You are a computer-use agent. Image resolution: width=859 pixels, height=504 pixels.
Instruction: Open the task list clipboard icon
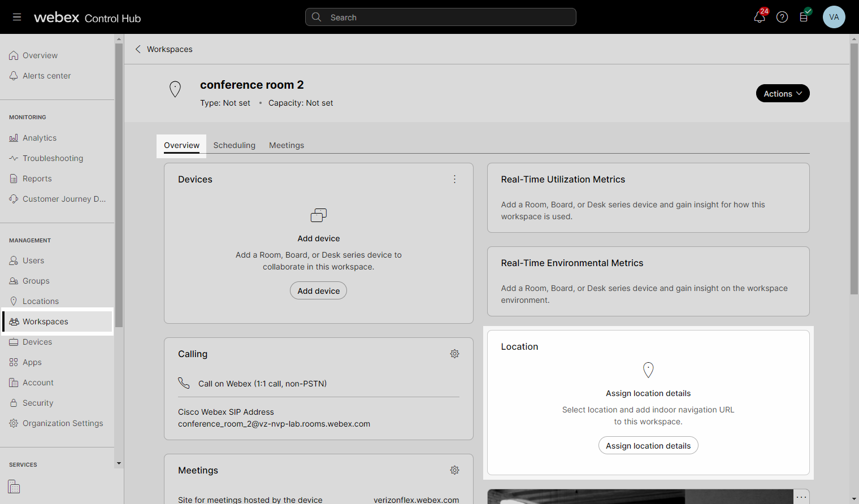pos(804,17)
